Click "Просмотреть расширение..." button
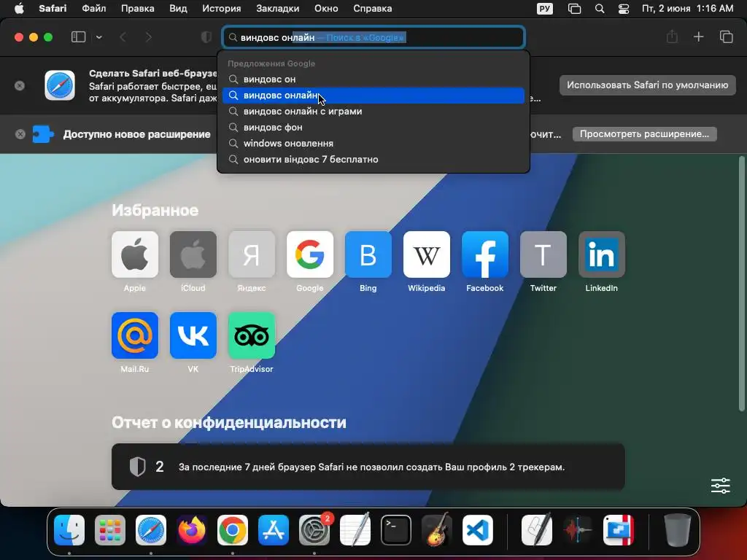 coord(644,134)
